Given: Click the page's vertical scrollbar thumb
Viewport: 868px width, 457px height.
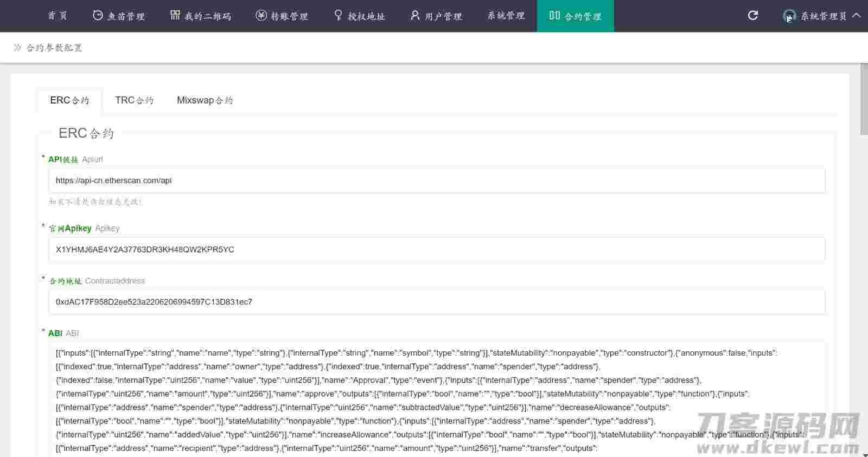Looking at the screenshot, I should pos(864,99).
